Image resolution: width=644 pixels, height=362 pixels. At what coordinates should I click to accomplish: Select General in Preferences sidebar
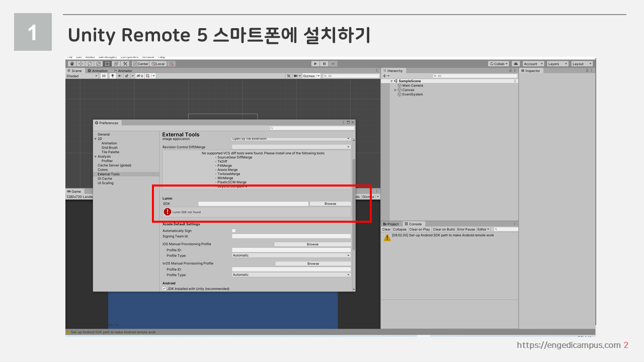click(104, 134)
